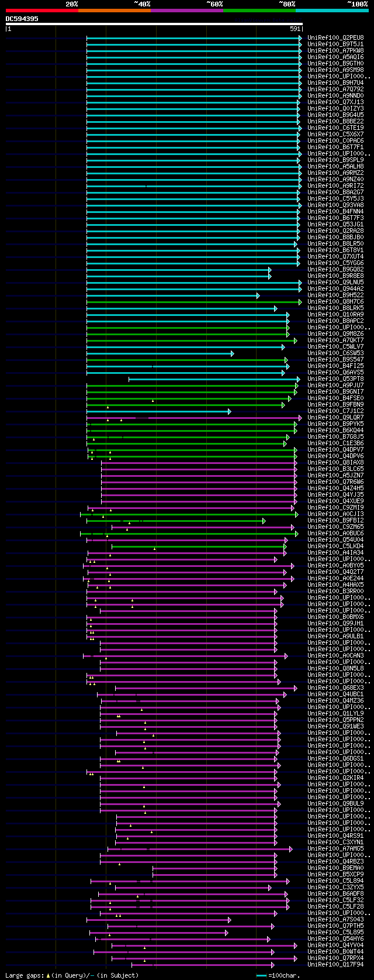Click the red 20% identity legend segment
The height and width of the screenshot is (980, 374).
41,11
